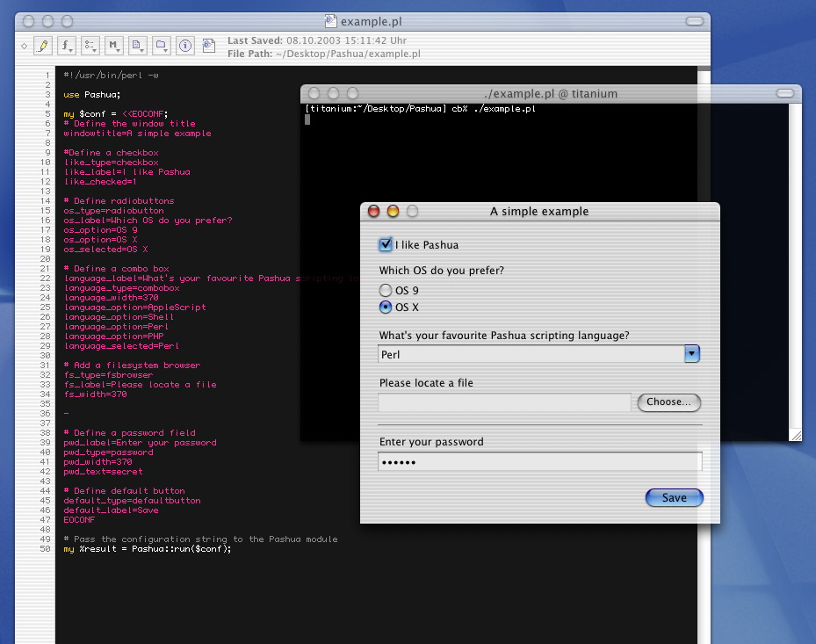The image size is (816, 644).
Task: Click the terminal window vertical scrollbar
Action: [x=795, y=265]
